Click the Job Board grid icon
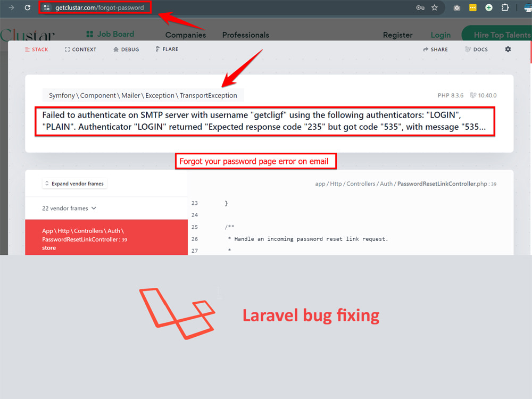Viewport: 532px width, 399px height. tap(89, 34)
